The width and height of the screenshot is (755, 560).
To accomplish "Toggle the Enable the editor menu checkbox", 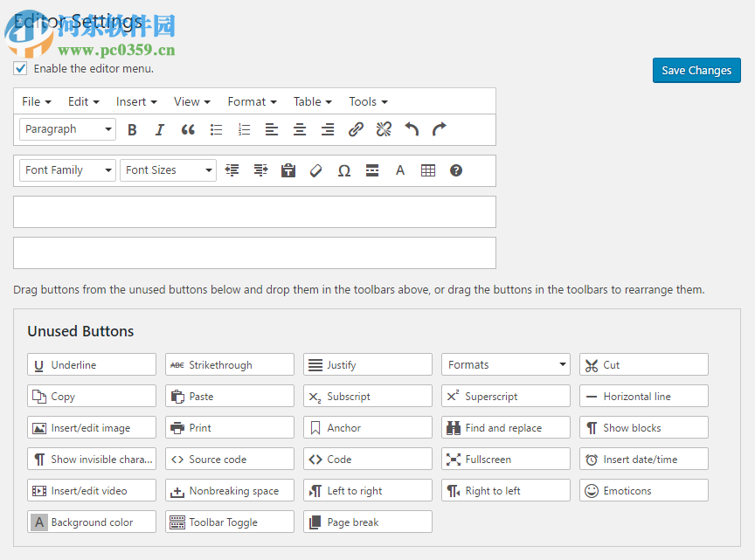I will pyautogui.click(x=20, y=68).
